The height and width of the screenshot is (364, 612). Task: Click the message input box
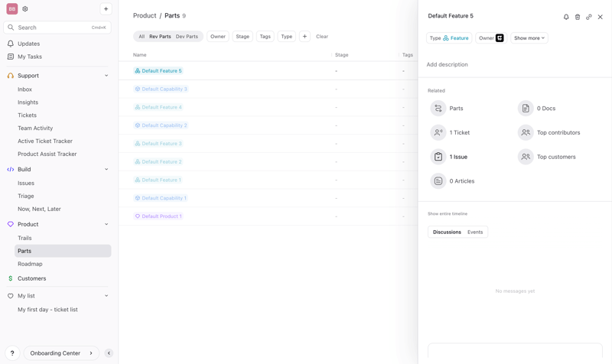click(515, 351)
